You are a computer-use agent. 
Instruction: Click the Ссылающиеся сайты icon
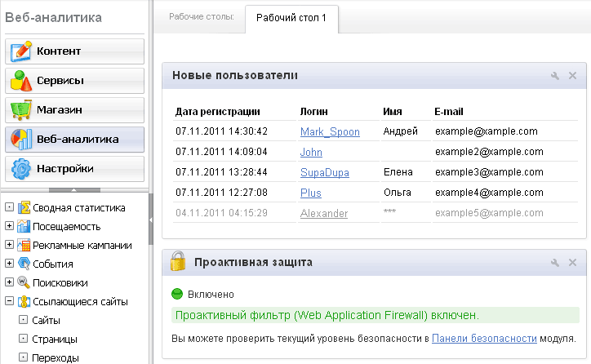(24, 301)
